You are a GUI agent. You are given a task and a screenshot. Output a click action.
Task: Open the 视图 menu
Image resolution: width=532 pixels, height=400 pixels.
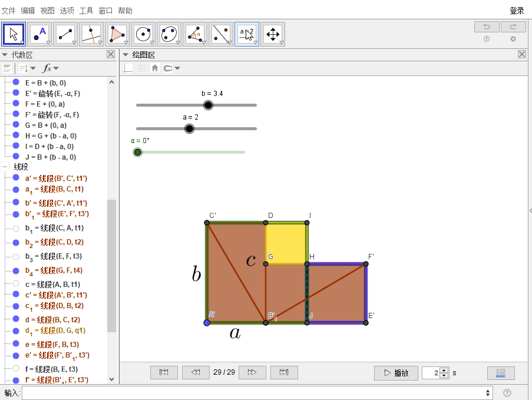(x=47, y=11)
